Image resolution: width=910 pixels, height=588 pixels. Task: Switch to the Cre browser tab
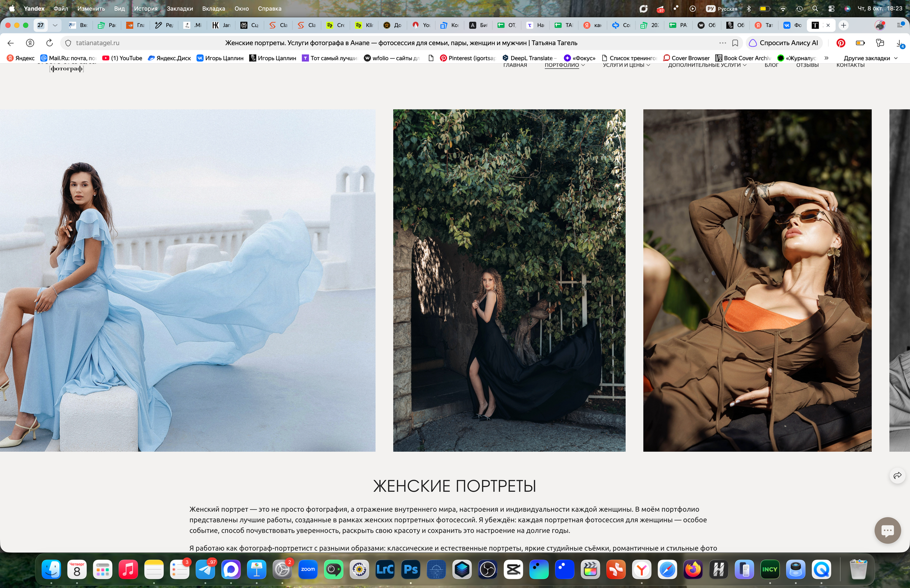(x=336, y=25)
